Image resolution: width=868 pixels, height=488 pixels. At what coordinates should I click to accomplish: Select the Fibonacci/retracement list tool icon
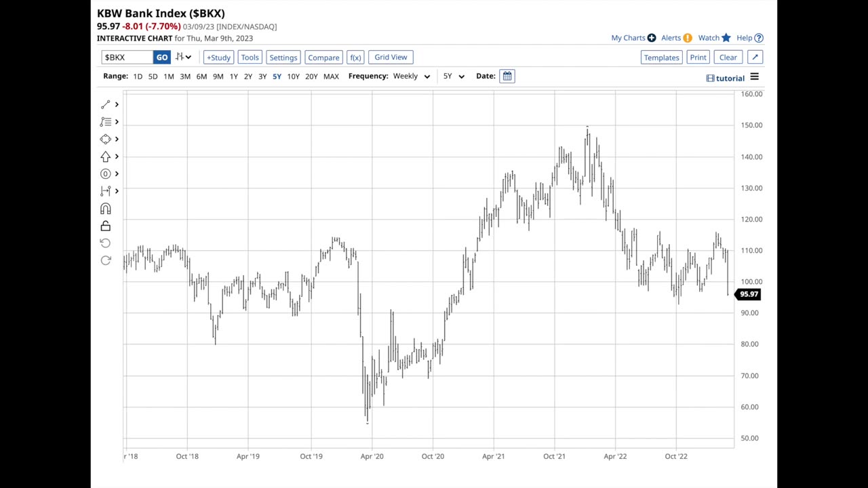tap(105, 122)
